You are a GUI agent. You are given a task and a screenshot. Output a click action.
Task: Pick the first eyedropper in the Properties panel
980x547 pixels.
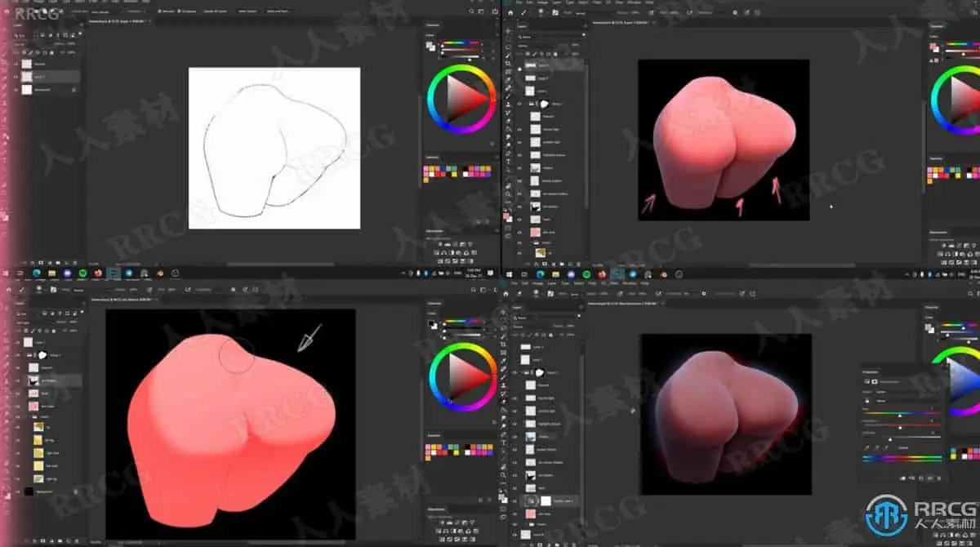pyautogui.click(x=866, y=447)
